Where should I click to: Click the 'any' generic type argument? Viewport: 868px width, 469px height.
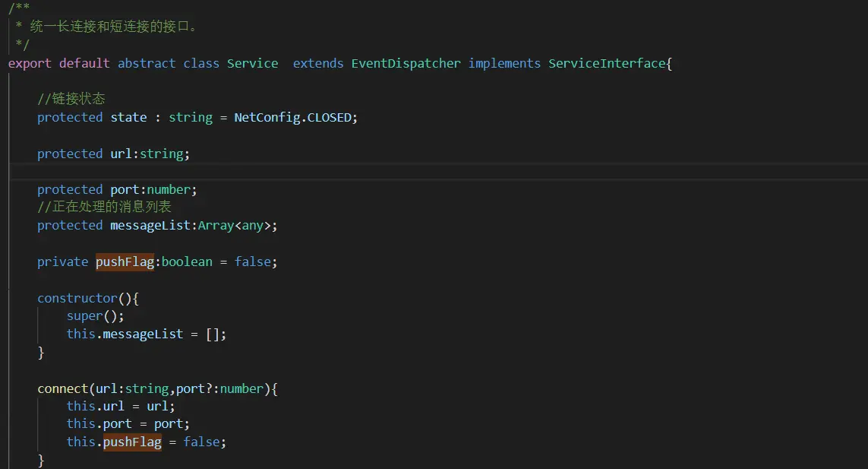pos(252,226)
